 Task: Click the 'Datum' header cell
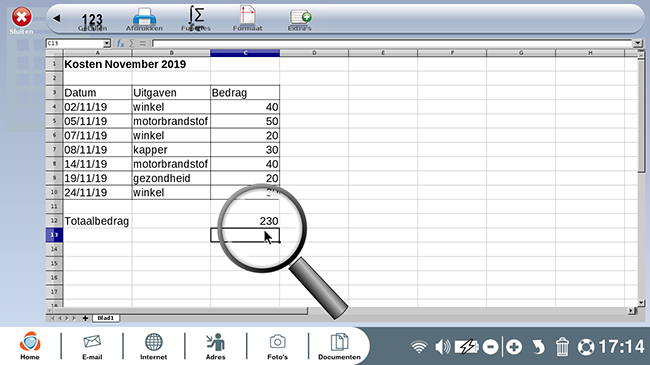pyautogui.click(x=97, y=92)
